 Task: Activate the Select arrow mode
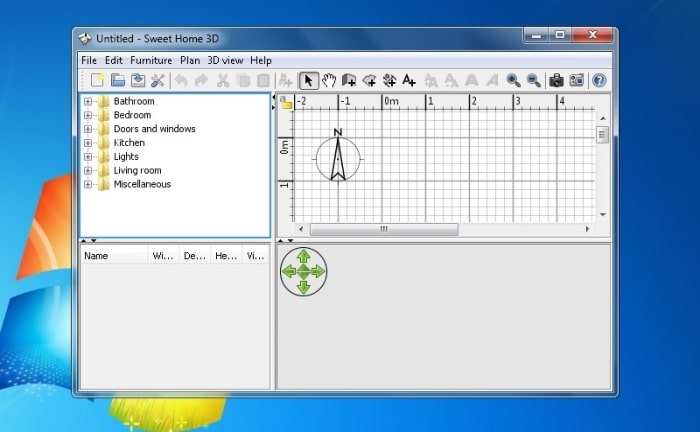308,80
